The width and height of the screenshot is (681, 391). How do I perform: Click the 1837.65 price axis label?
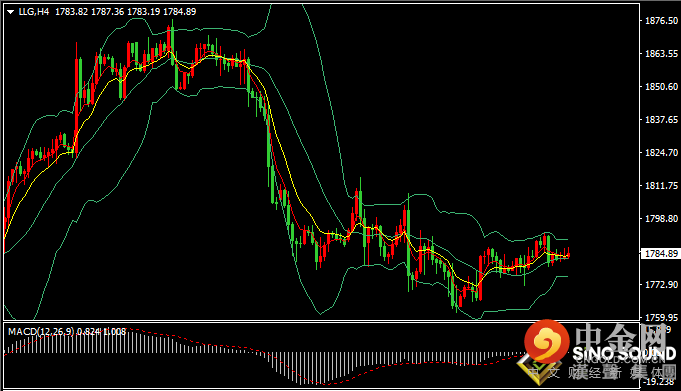[661, 119]
